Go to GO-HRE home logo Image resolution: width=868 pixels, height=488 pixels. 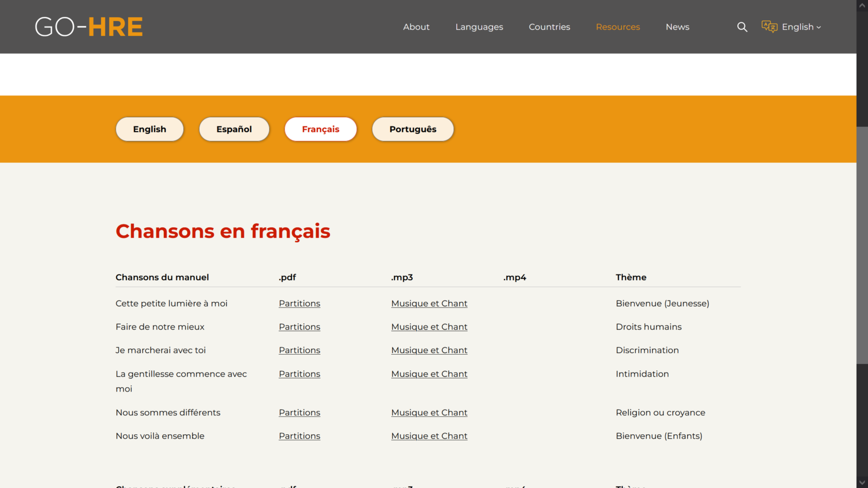[x=89, y=27]
